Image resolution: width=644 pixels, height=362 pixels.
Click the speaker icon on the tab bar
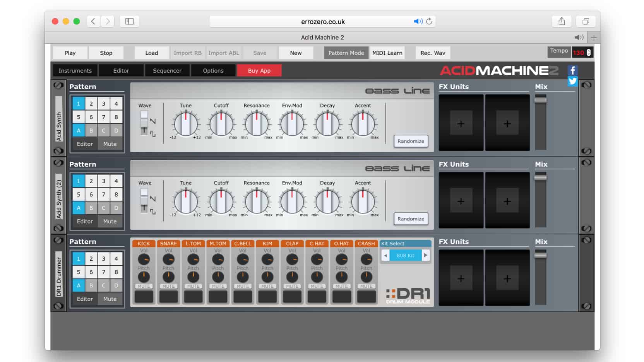pos(579,38)
